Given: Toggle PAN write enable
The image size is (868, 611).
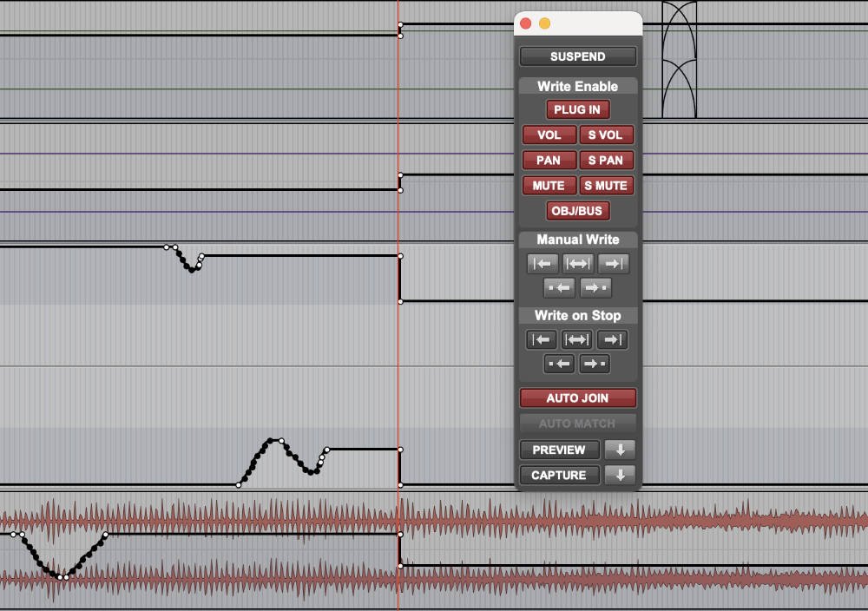Looking at the screenshot, I should [x=549, y=161].
